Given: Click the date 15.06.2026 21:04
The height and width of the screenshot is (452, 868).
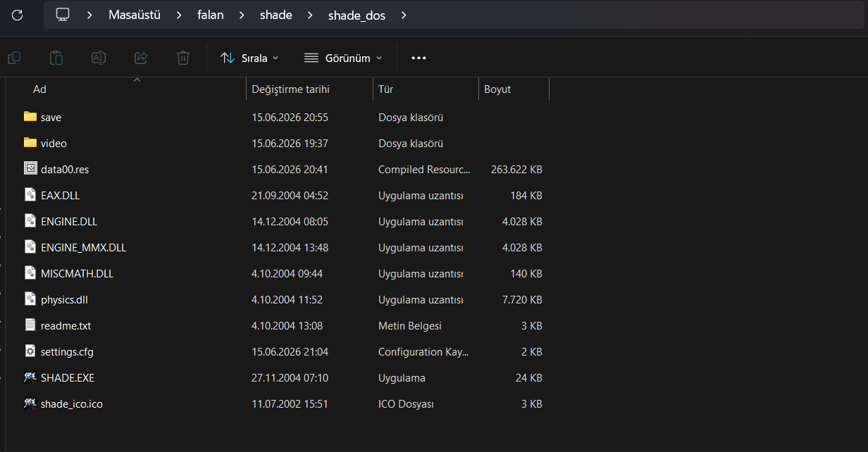Looking at the screenshot, I should coord(290,352).
